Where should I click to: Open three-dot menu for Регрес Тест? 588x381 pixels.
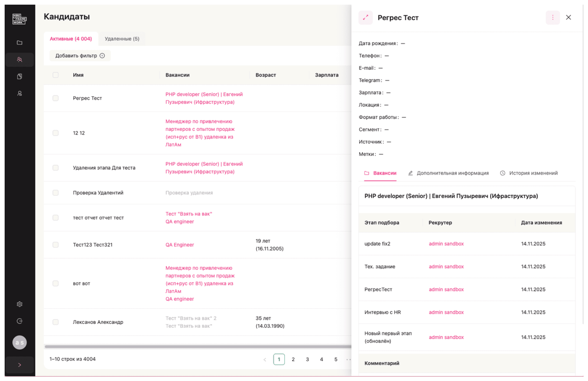553,18
